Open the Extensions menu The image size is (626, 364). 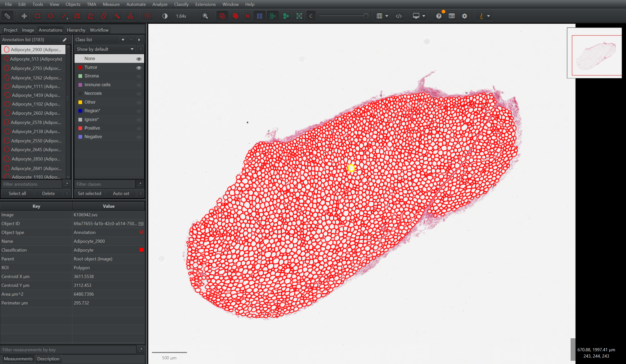click(205, 4)
